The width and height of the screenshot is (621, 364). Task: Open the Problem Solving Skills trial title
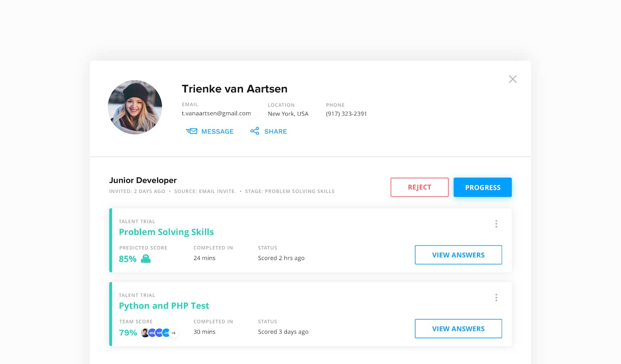coord(166,232)
